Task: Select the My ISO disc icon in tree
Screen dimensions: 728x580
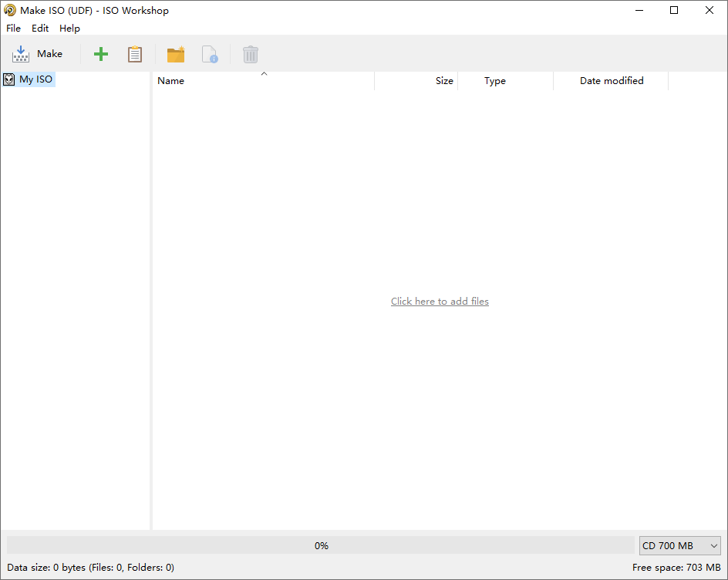Action: coord(9,79)
